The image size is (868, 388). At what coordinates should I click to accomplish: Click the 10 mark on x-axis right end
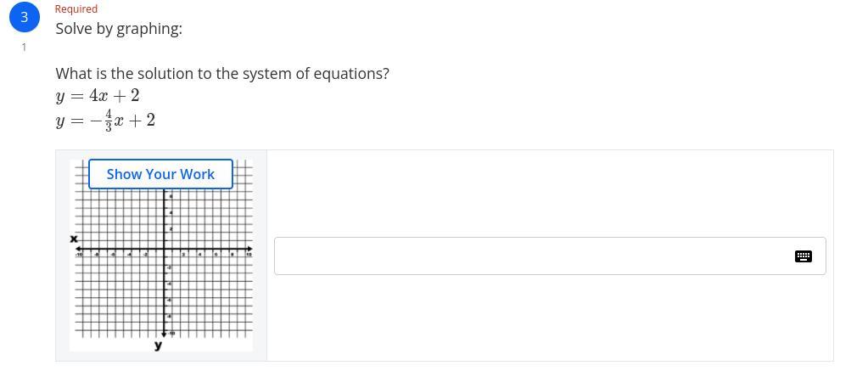tap(249, 254)
